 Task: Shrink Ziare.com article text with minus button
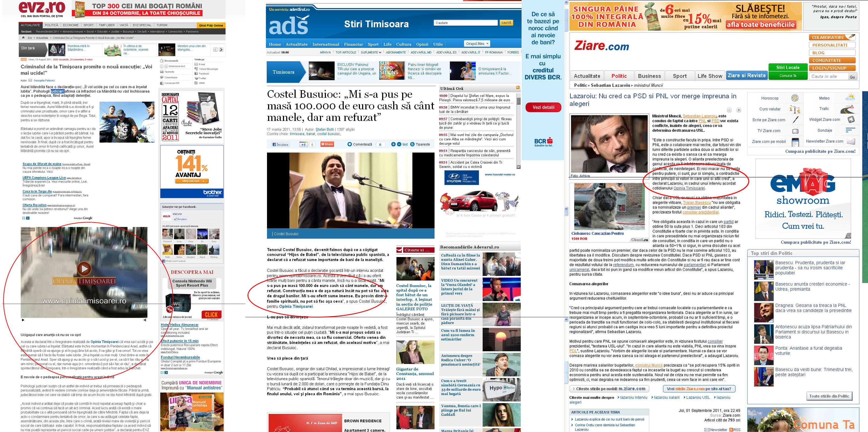[729, 110]
